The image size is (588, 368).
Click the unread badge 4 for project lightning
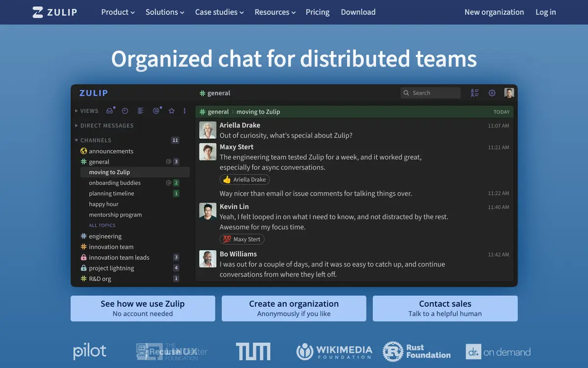[x=176, y=268]
